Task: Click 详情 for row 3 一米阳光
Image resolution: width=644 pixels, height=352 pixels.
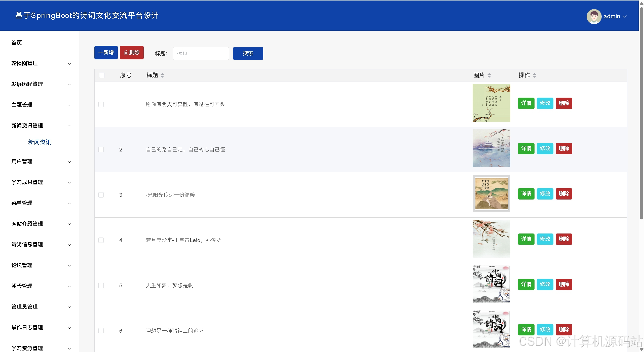Action: coord(526,194)
